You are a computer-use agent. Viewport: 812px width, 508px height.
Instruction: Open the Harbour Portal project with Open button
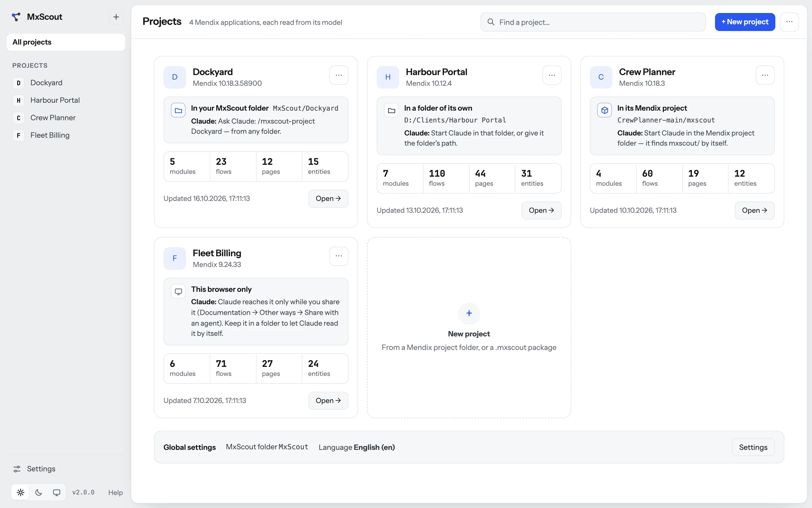click(541, 210)
